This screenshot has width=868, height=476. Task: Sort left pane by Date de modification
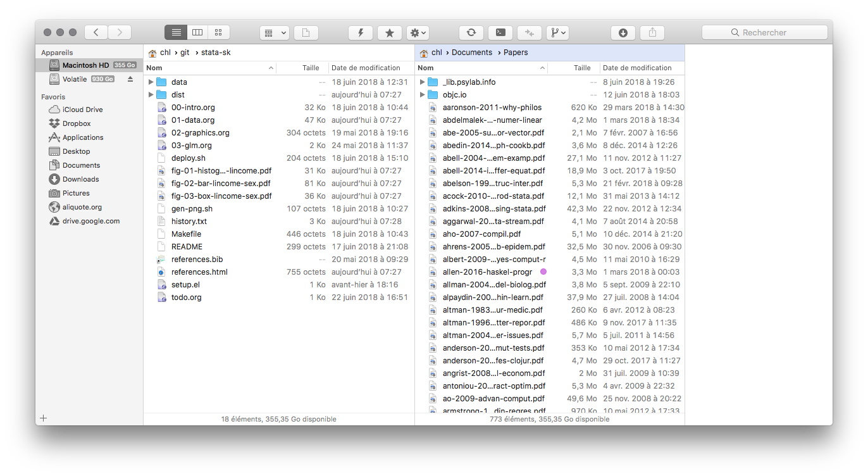point(366,68)
